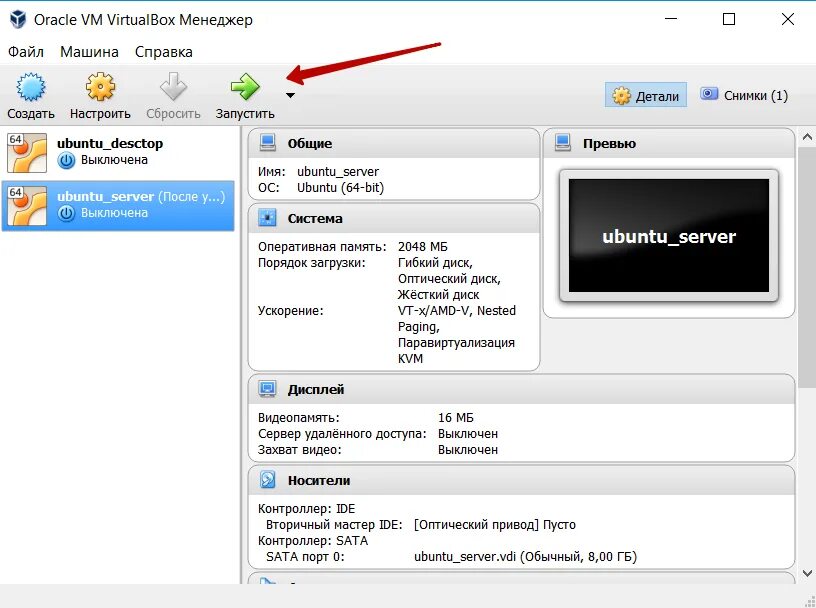Expand the Запустить dropdown arrow
The height and width of the screenshot is (608, 816).
pos(290,95)
